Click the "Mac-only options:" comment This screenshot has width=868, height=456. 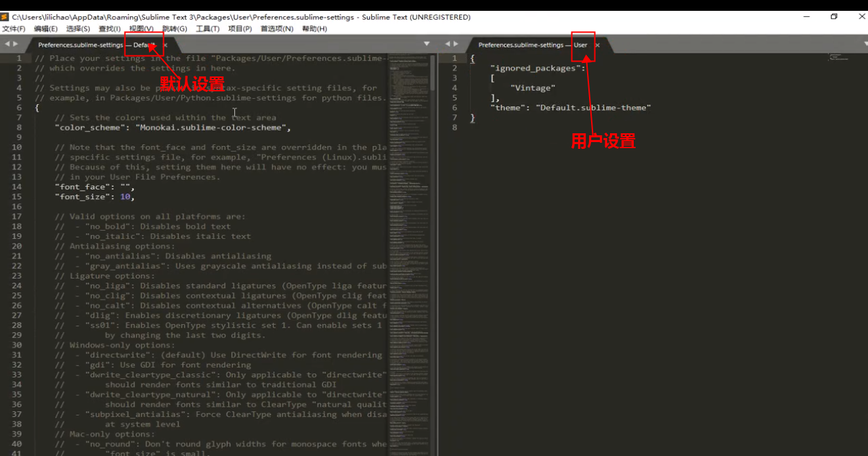pyautogui.click(x=105, y=434)
